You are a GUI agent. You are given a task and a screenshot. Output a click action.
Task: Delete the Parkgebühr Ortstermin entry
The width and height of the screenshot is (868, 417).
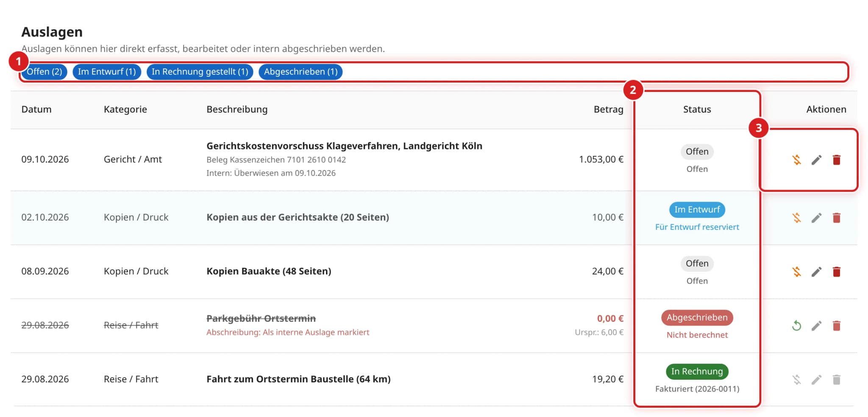[837, 326]
